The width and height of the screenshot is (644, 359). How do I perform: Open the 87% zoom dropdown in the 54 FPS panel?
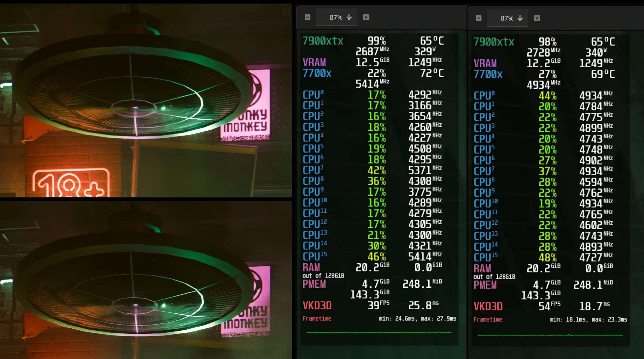[508, 18]
